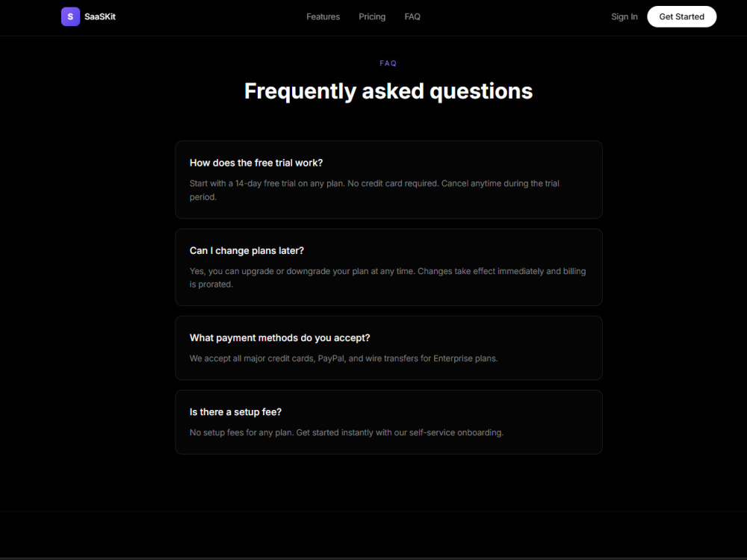This screenshot has width=747, height=560.
Task: Select the FAQ nav link
Action: pyautogui.click(x=412, y=16)
